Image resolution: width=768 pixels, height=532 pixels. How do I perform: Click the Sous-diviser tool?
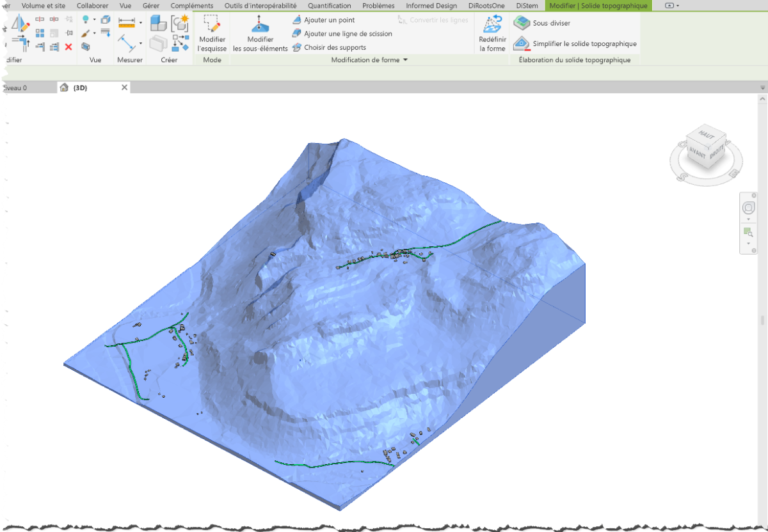click(x=543, y=23)
